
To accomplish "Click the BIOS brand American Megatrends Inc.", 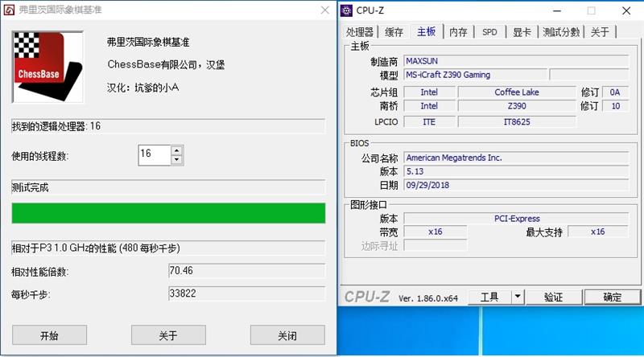I will pos(516,158).
